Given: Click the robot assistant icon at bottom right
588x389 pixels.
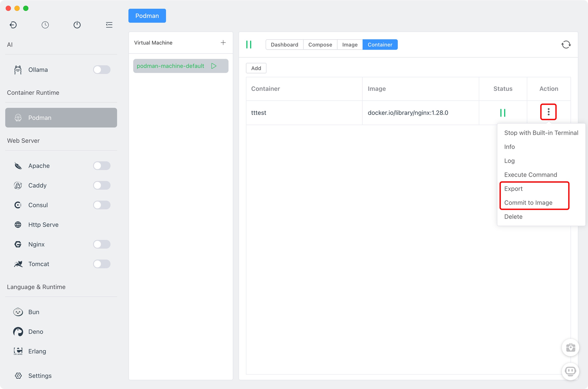Looking at the screenshot, I should 570,371.
